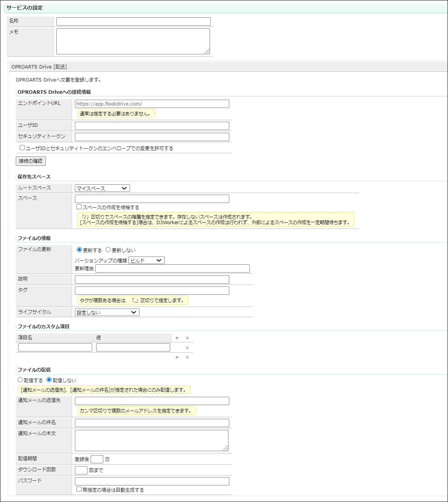The height and width of the screenshot is (502, 448).
Task: Click the plus icon in the 項目名 header row
Action: point(177,338)
